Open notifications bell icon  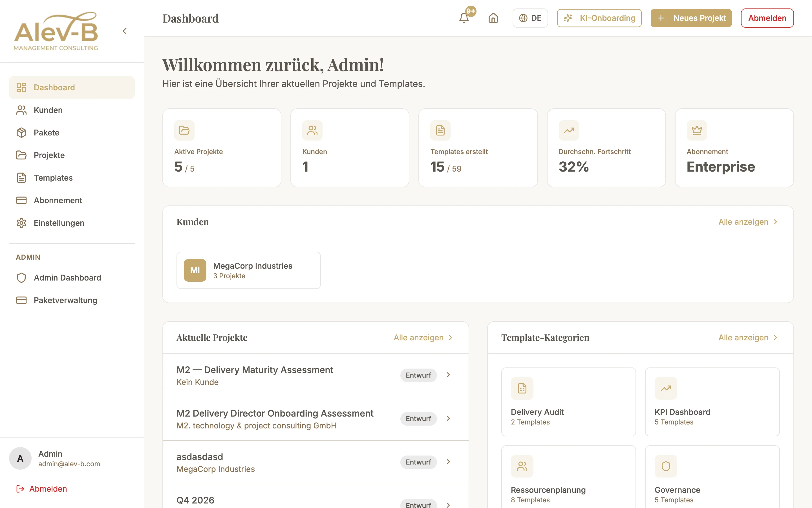tap(464, 18)
